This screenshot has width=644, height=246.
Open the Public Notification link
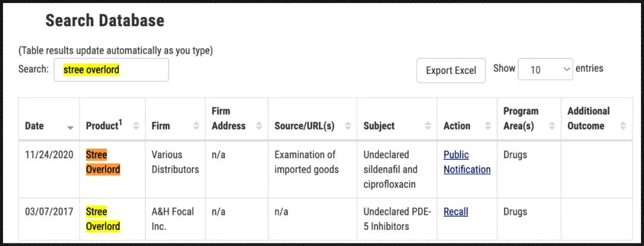[467, 162]
